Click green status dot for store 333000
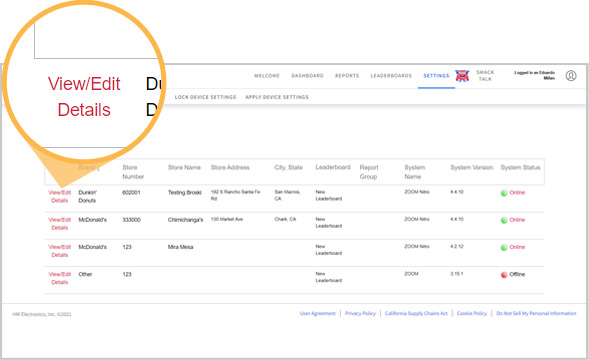 (x=504, y=220)
